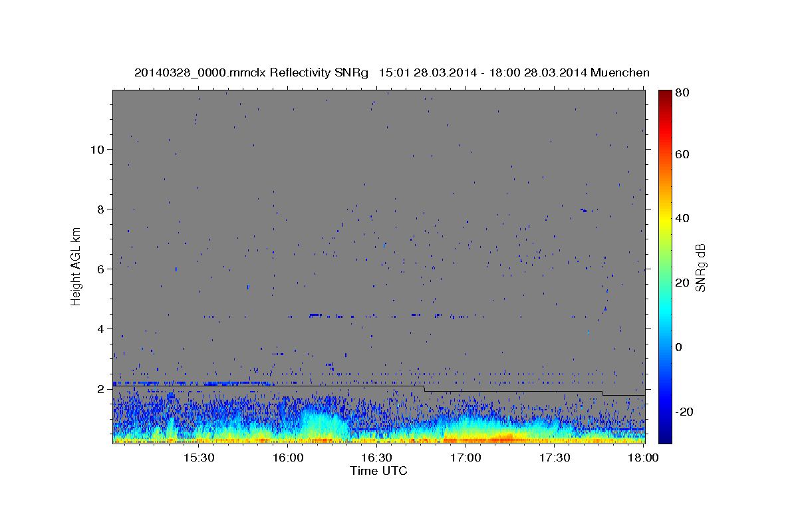The height and width of the screenshot is (532, 798).
Task: Click the colorbar value label 80
Action: point(682,93)
